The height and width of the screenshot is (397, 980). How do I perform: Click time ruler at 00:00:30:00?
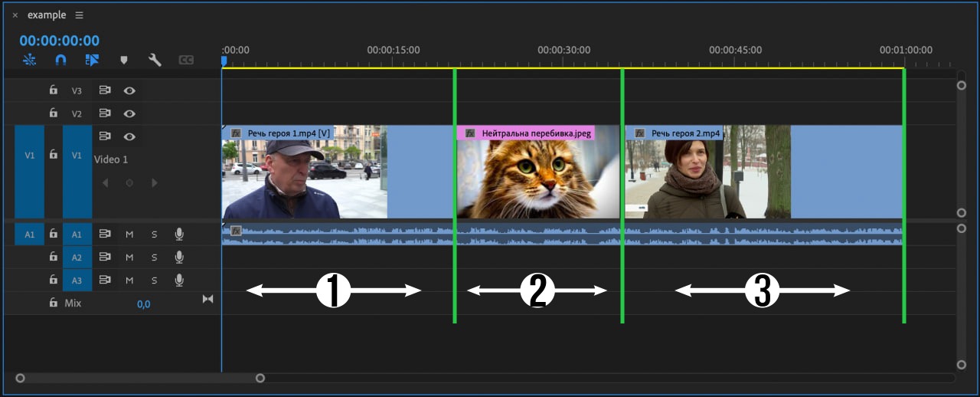point(564,50)
